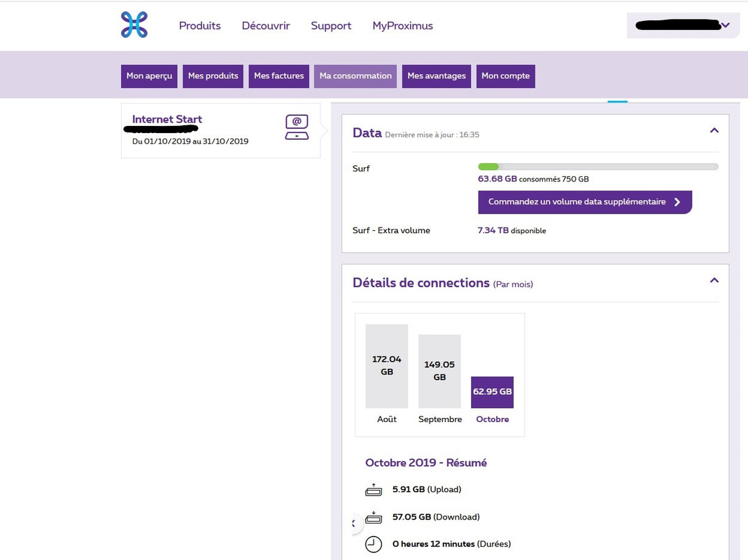Click the Détails de connections heading
This screenshot has width=748, height=560.
(x=421, y=283)
